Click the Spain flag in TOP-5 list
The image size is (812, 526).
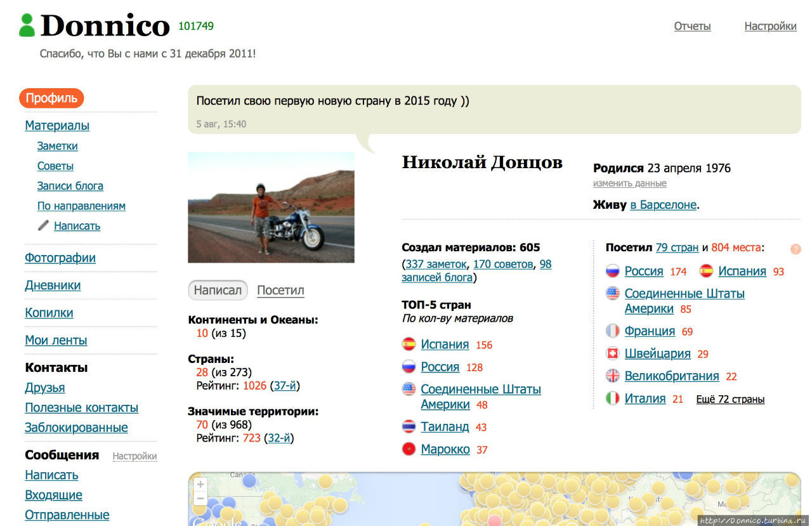[x=409, y=345]
